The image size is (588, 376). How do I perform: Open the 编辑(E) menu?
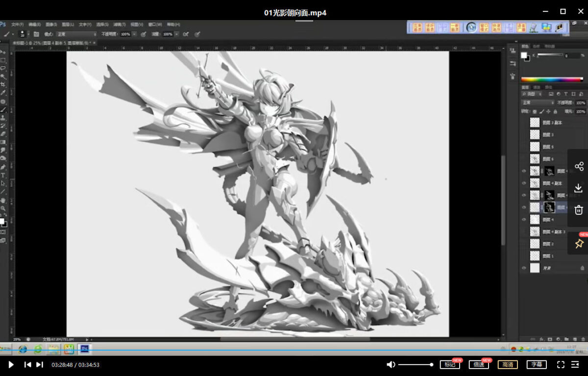tap(35, 24)
